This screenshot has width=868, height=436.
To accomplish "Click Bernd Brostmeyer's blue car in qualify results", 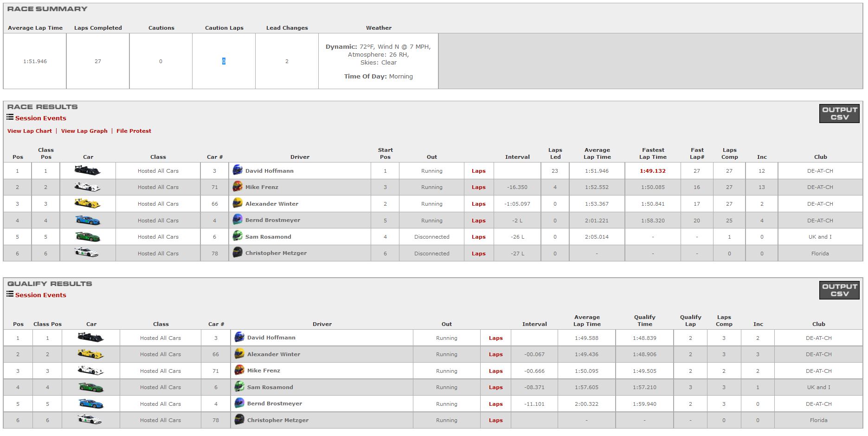I will tap(91, 403).
